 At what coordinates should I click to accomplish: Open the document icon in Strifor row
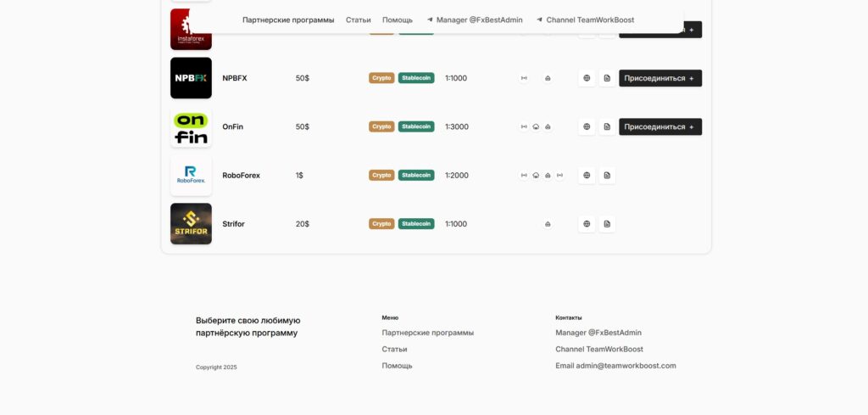click(607, 224)
